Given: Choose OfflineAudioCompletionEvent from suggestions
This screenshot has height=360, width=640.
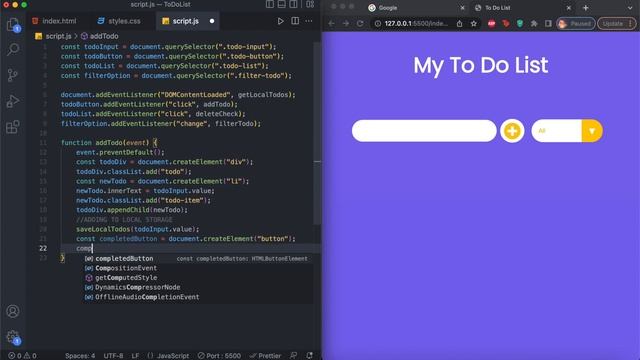Looking at the screenshot, I should click(198, 297).
